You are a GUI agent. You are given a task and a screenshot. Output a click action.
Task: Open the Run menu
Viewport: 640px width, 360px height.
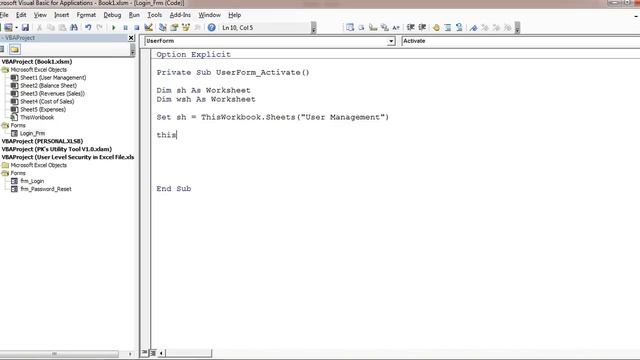(134, 15)
